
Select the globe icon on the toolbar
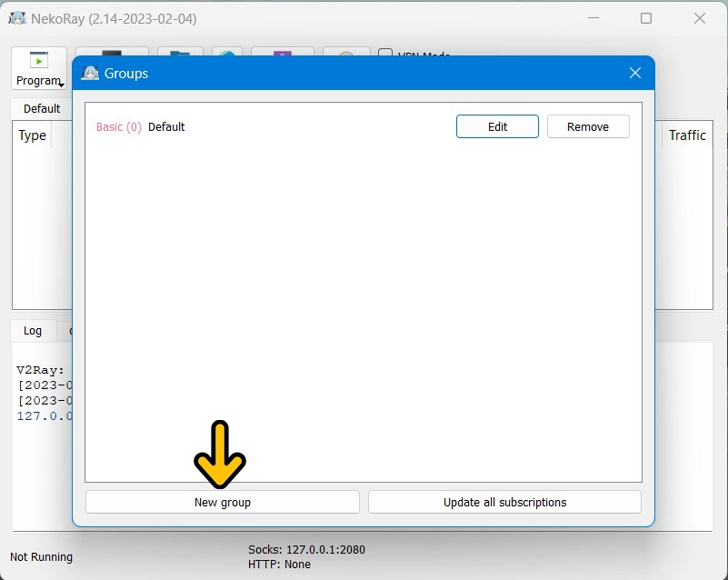tap(225, 56)
